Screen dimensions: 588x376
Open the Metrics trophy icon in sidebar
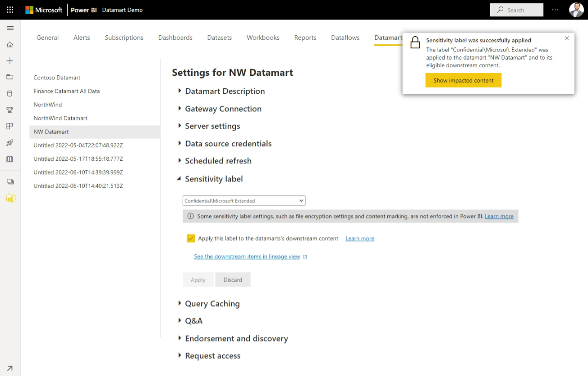point(10,110)
